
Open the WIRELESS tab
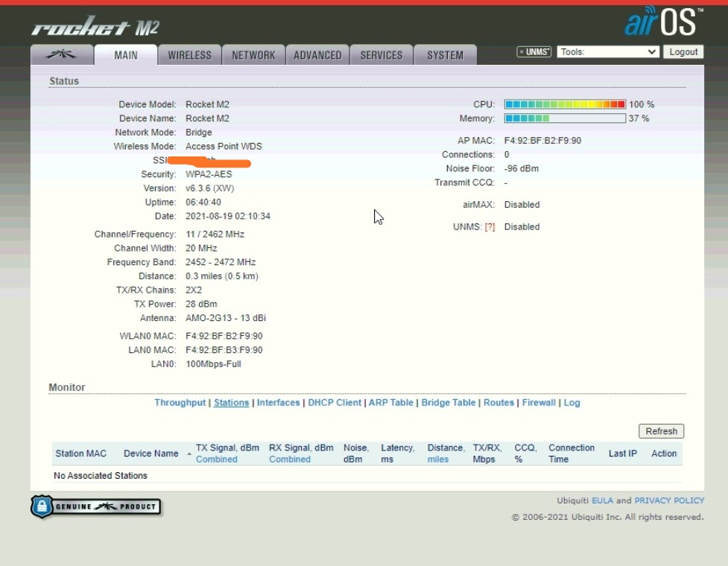point(189,55)
